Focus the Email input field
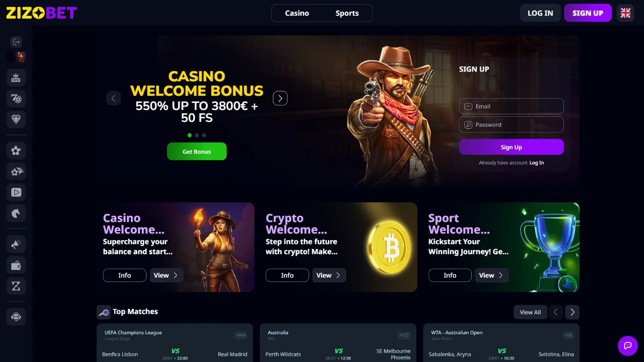644x362 pixels. coord(511,106)
